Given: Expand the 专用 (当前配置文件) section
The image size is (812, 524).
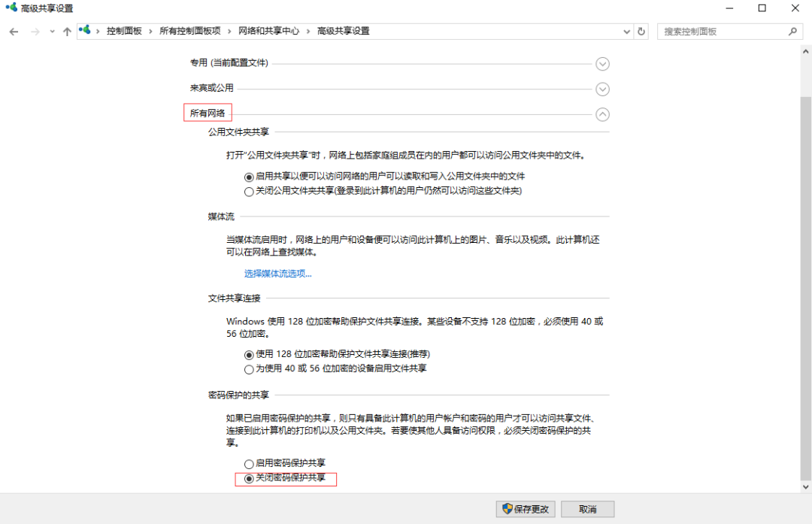Looking at the screenshot, I should click(602, 64).
